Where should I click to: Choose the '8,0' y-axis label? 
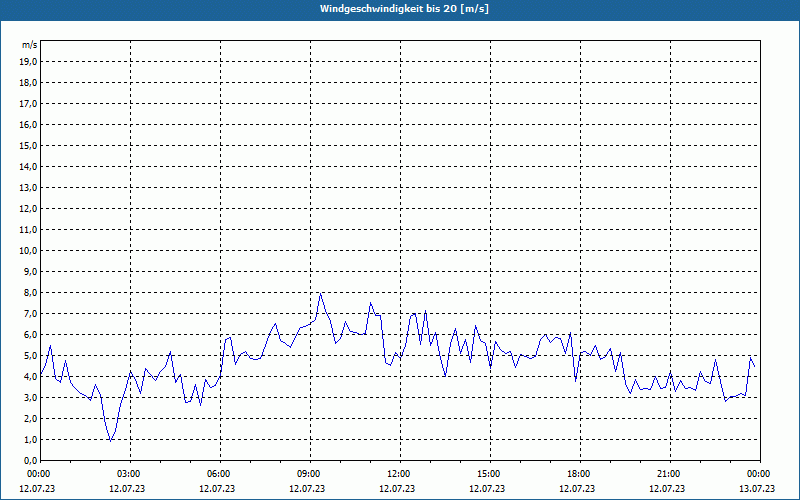(x=30, y=292)
